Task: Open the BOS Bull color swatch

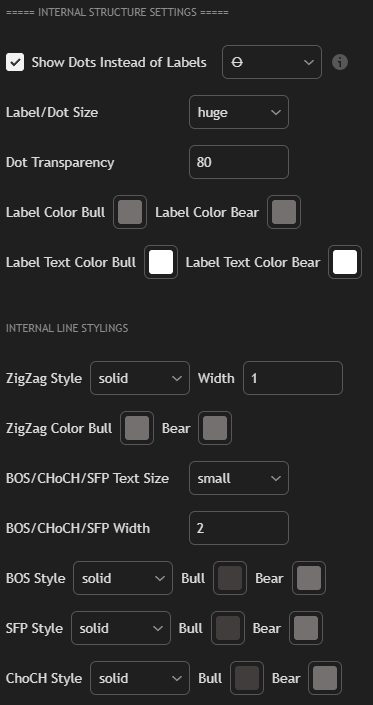Action: point(230,578)
